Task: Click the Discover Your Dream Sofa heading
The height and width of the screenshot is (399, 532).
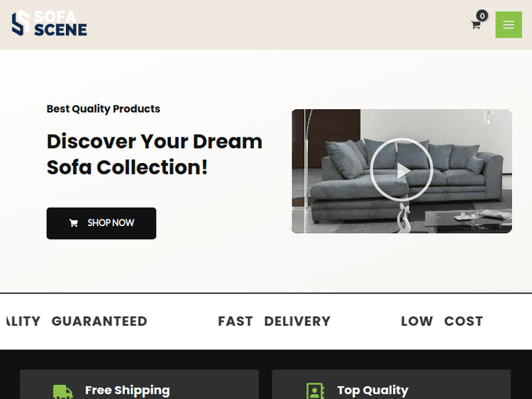Action: coord(155,154)
